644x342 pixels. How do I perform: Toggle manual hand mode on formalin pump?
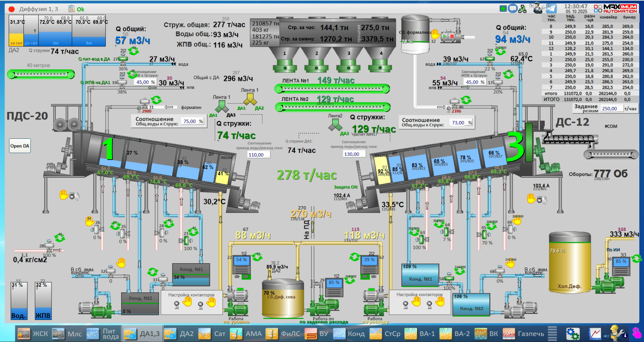435,34
